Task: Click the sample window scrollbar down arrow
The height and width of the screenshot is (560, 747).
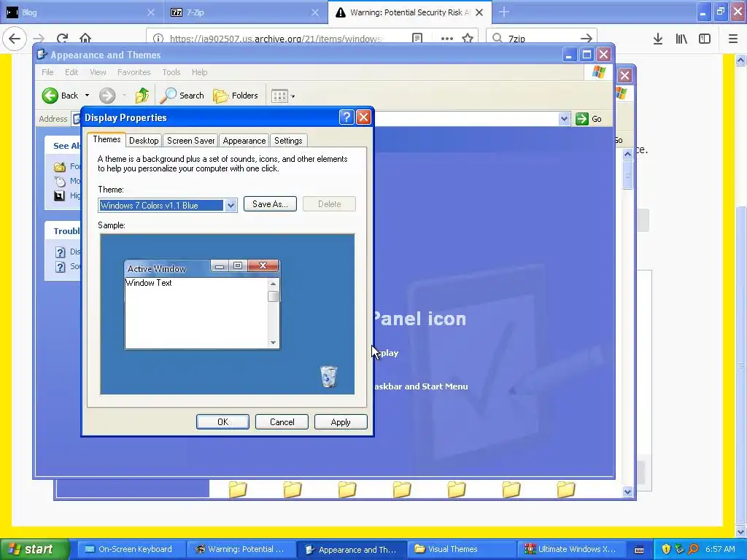Action: tap(273, 343)
